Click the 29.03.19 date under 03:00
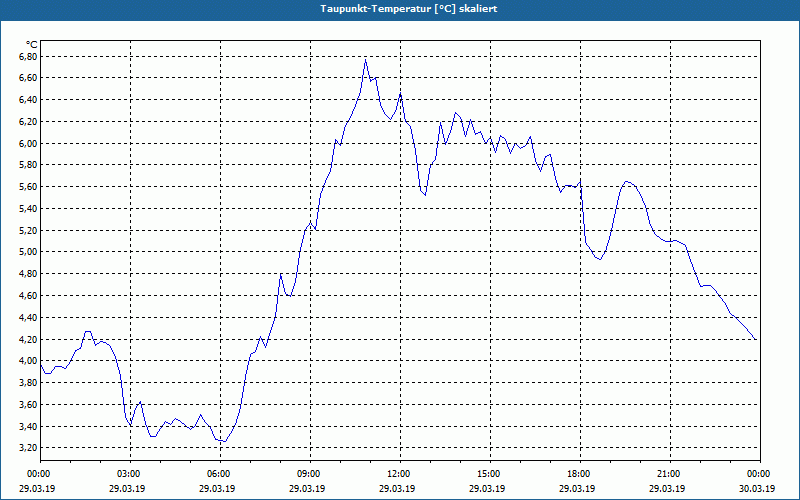 pyautogui.click(x=127, y=488)
